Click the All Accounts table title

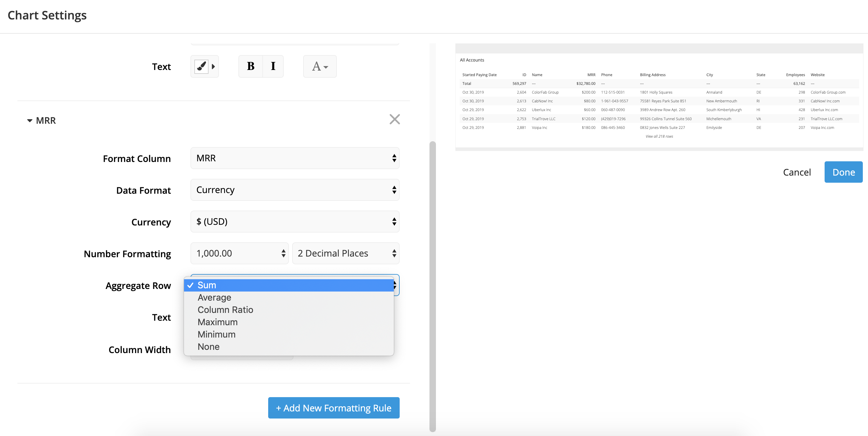pos(472,60)
